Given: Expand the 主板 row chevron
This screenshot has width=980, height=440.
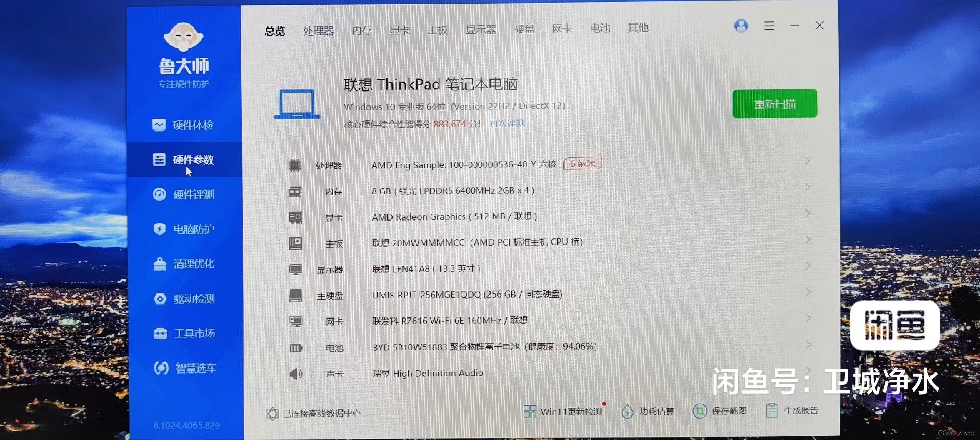Looking at the screenshot, I should (x=808, y=239).
